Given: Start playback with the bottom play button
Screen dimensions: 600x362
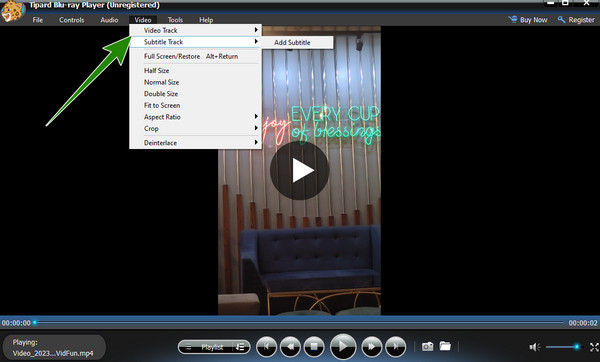Looking at the screenshot, I should 343,347.
